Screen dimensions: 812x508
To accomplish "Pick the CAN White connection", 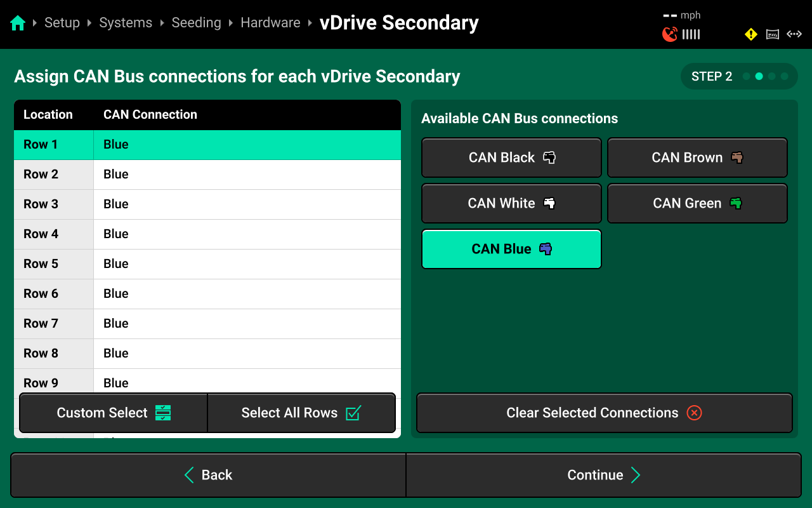I will tap(511, 203).
